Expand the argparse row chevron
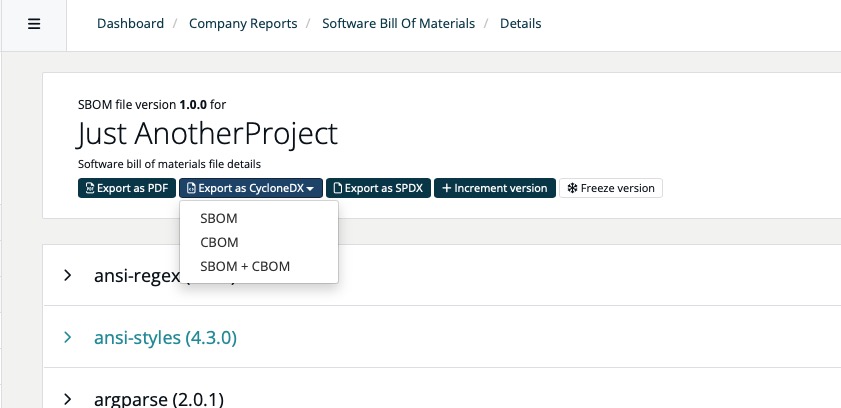The width and height of the screenshot is (841, 408). tap(68, 399)
